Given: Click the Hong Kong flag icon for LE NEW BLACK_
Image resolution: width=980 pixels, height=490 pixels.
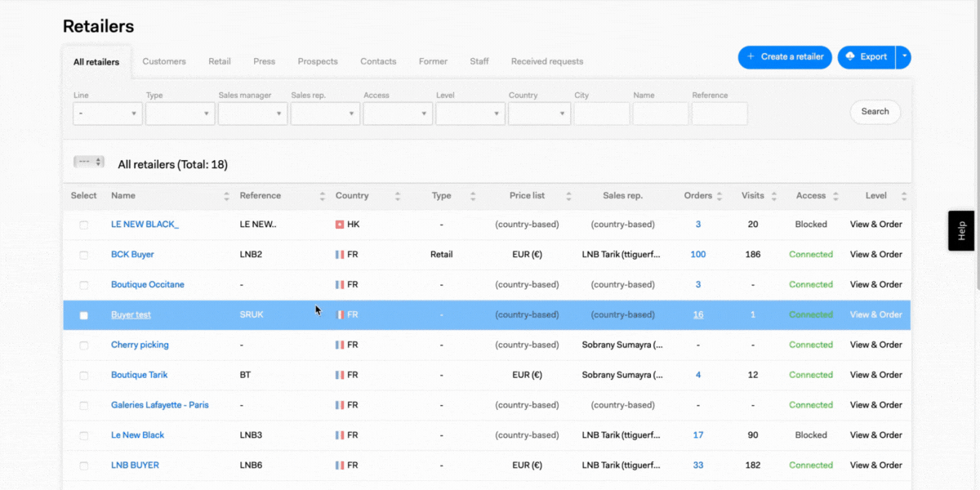Looking at the screenshot, I should [340, 225].
